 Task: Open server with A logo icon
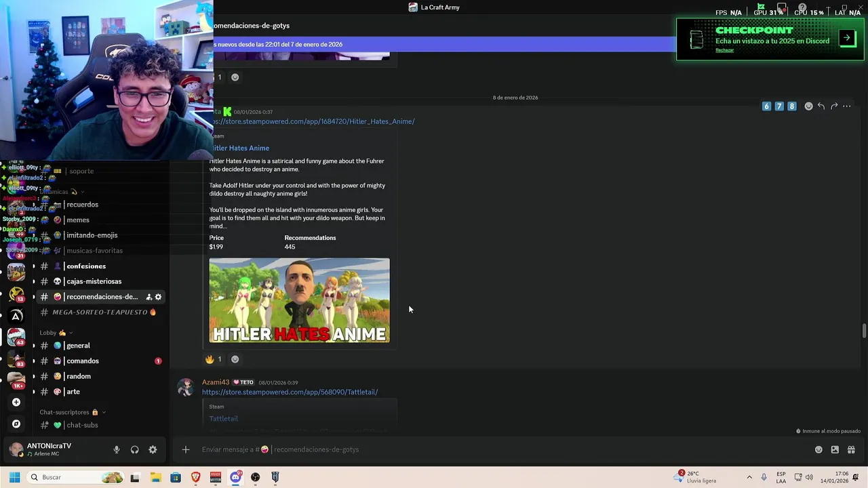(16, 315)
